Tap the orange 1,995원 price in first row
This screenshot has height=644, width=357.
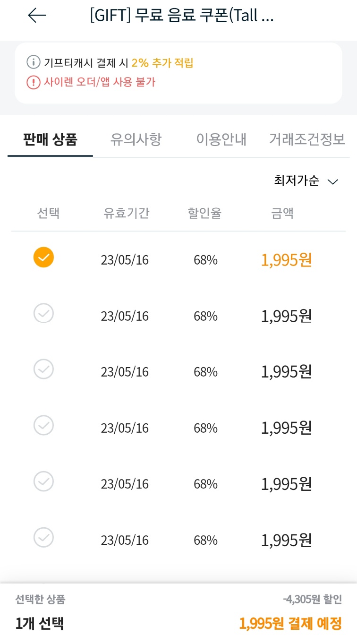[x=287, y=260]
